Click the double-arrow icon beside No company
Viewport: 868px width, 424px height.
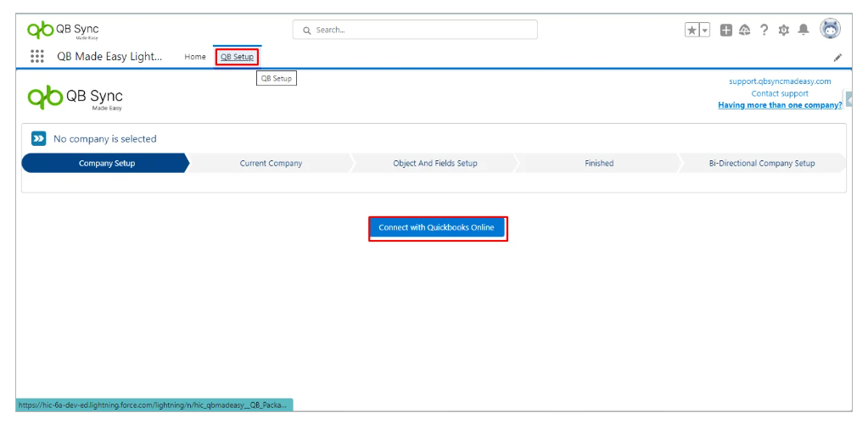click(38, 139)
